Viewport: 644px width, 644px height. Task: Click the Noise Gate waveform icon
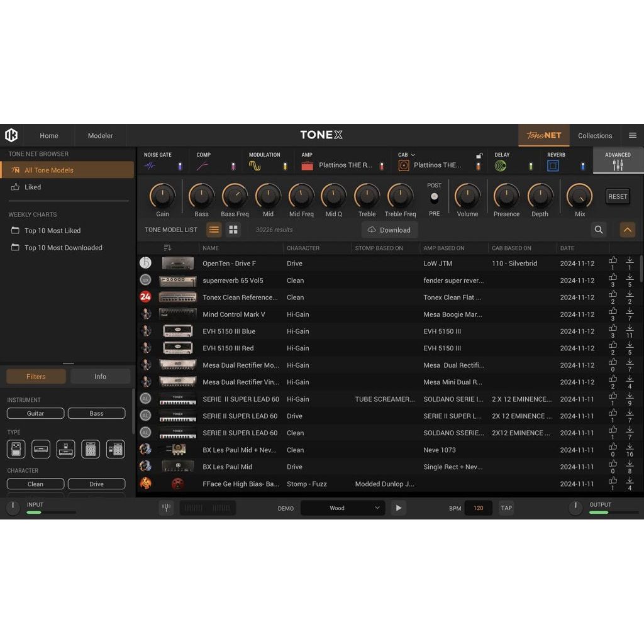(150, 166)
